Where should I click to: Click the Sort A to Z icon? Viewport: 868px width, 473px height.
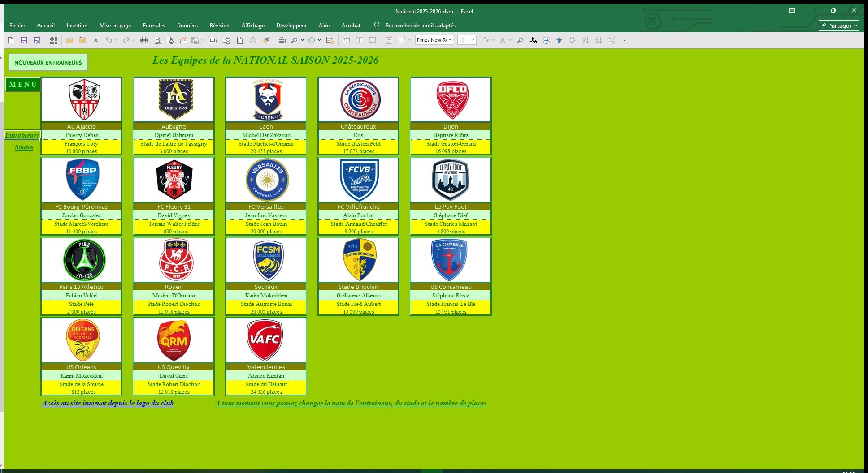tap(586, 40)
